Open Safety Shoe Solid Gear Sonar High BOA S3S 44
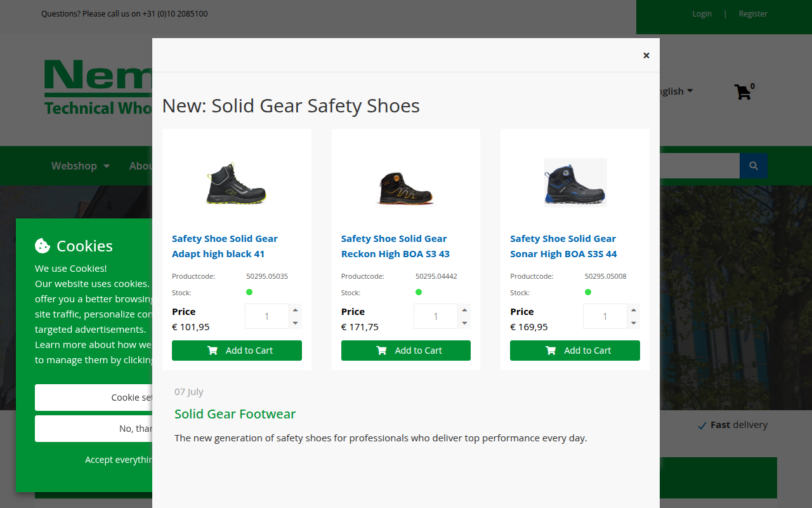The image size is (812, 508). [x=563, y=246]
